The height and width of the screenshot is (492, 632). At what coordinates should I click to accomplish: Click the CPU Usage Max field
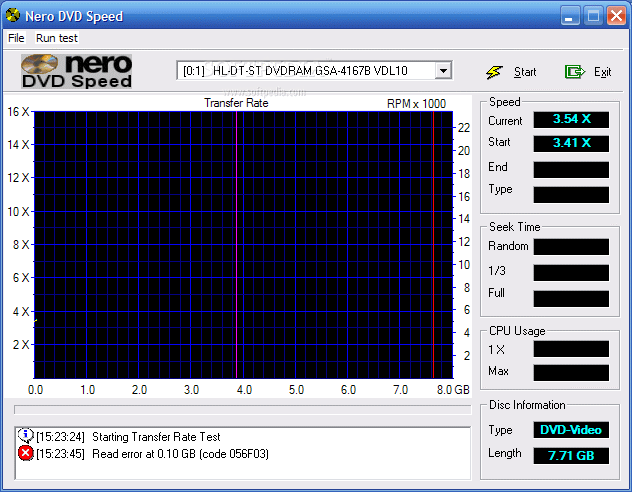(x=571, y=373)
